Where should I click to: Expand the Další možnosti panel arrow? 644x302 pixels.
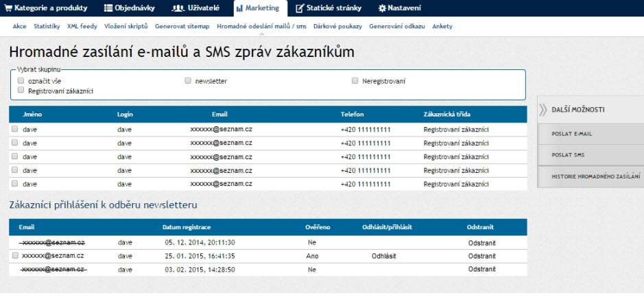(x=543, y=110)
